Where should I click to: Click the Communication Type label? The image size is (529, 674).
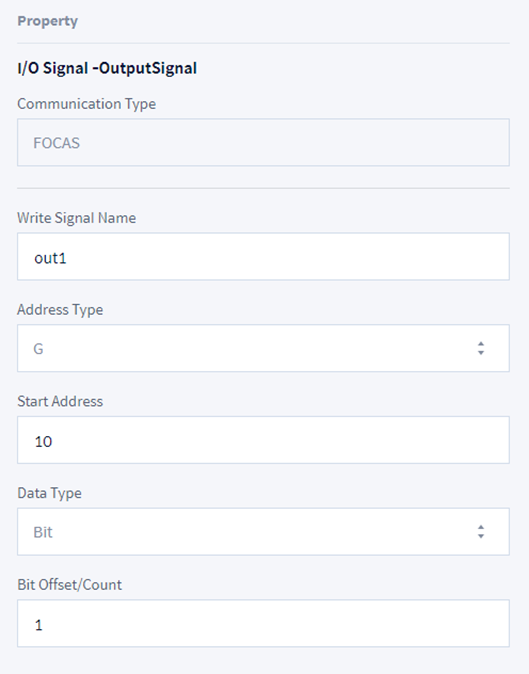(86, 104)
